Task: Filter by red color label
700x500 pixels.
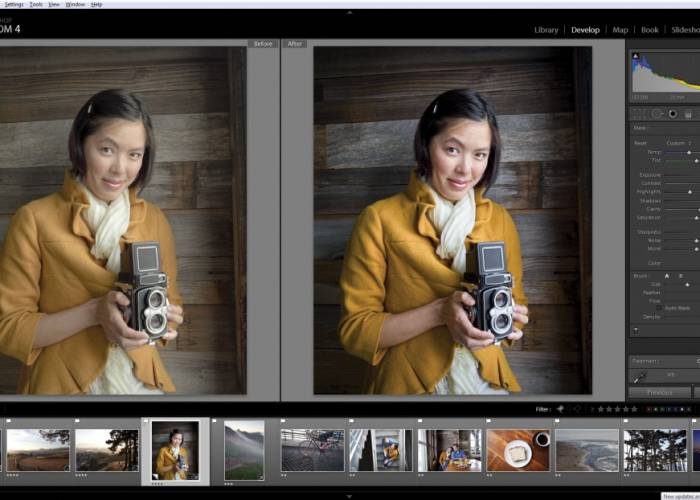Action: [x=649, y=409]
